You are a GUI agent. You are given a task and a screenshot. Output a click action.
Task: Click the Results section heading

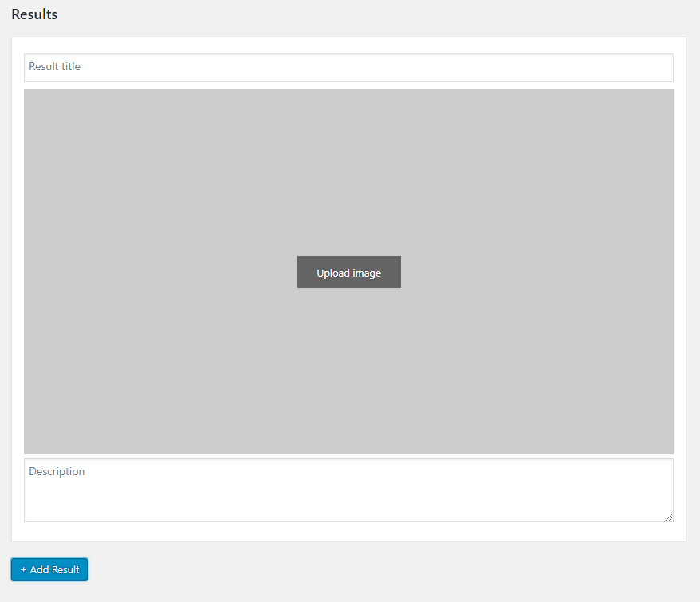[x=34, y=14]
